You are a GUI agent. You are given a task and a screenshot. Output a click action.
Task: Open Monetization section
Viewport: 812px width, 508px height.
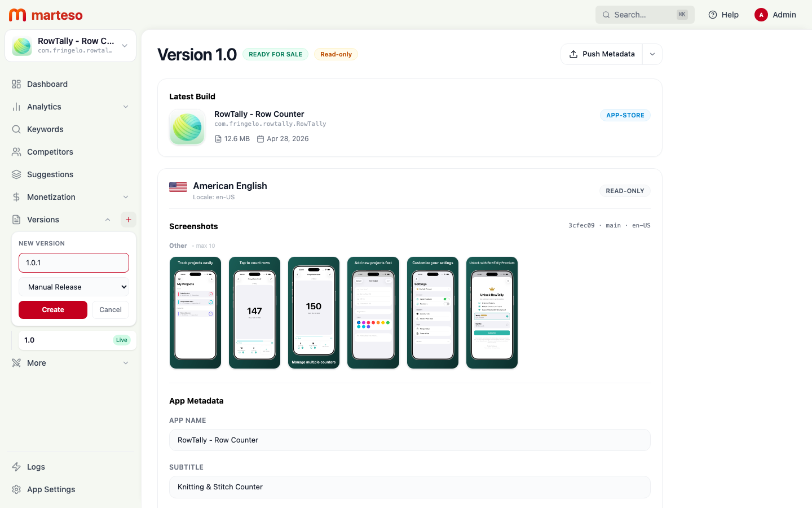[70, 197]
